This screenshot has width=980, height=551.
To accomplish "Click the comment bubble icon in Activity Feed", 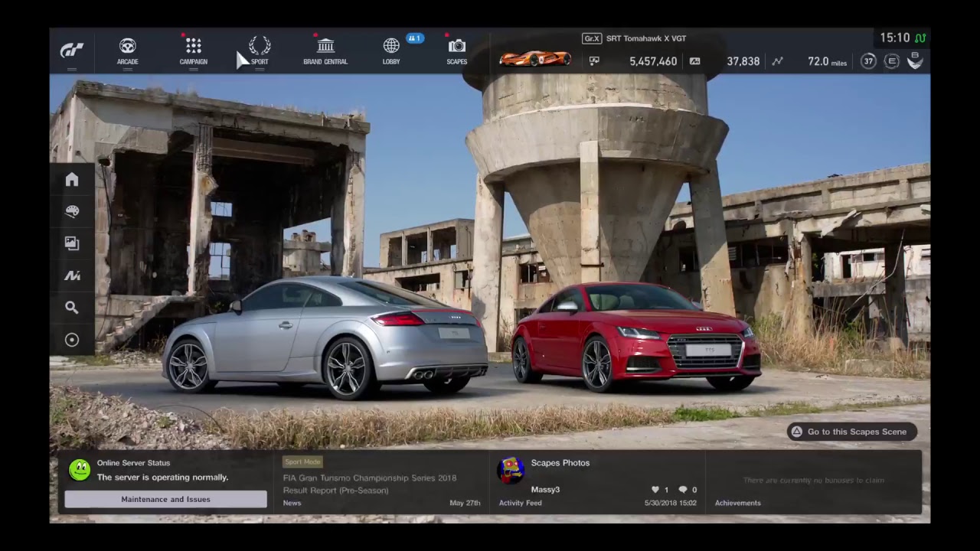I will tap(683, 490).
